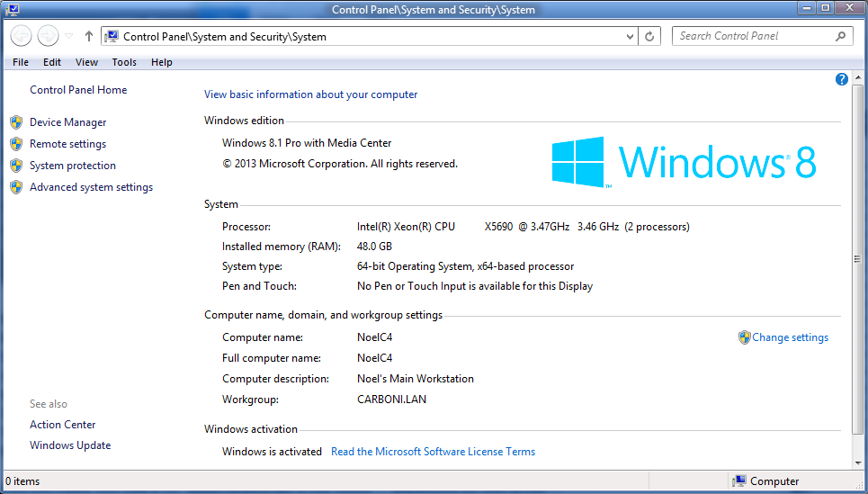The width and height of the screenshot is (868, 494).
Task: Click the shield icon next to Change settings
Action: pos(744,337)
